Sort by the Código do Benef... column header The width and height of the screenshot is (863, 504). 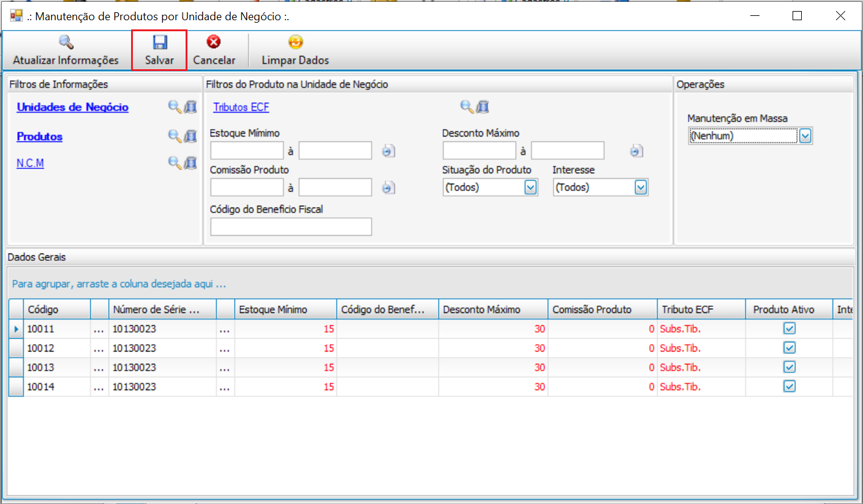click(x=388, y=309)
